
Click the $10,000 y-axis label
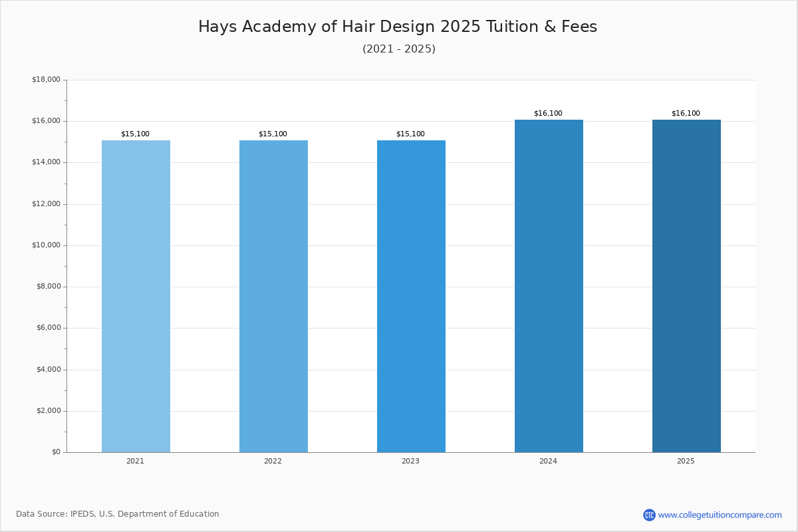point(46,245)
